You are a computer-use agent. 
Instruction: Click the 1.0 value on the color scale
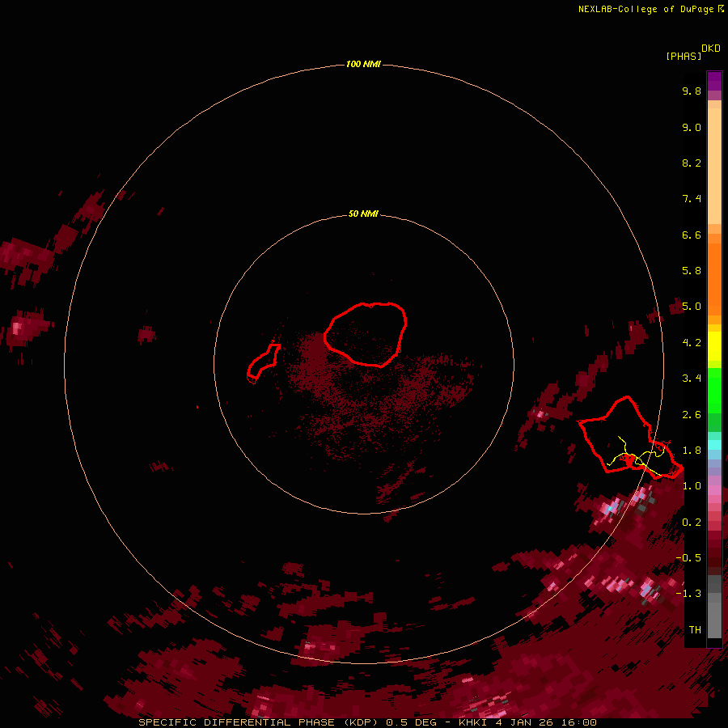coord(692,486)
